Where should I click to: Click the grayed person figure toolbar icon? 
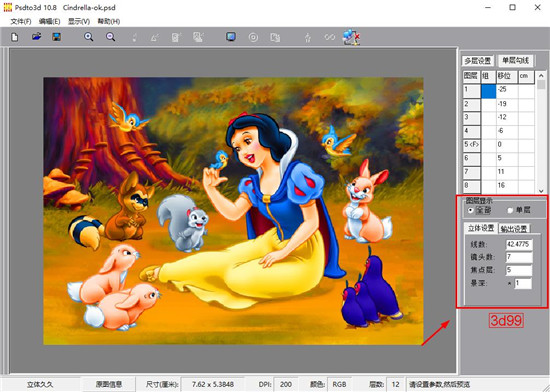[x=308, y=37]
